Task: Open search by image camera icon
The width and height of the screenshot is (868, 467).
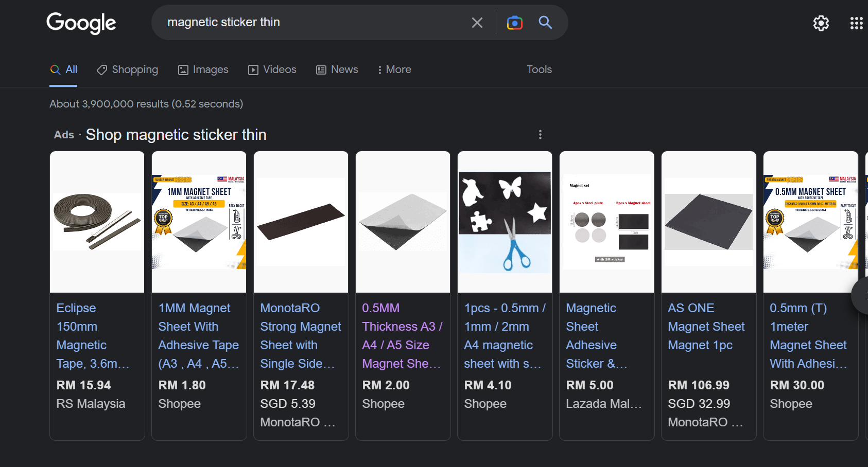Action: (514, 23)
